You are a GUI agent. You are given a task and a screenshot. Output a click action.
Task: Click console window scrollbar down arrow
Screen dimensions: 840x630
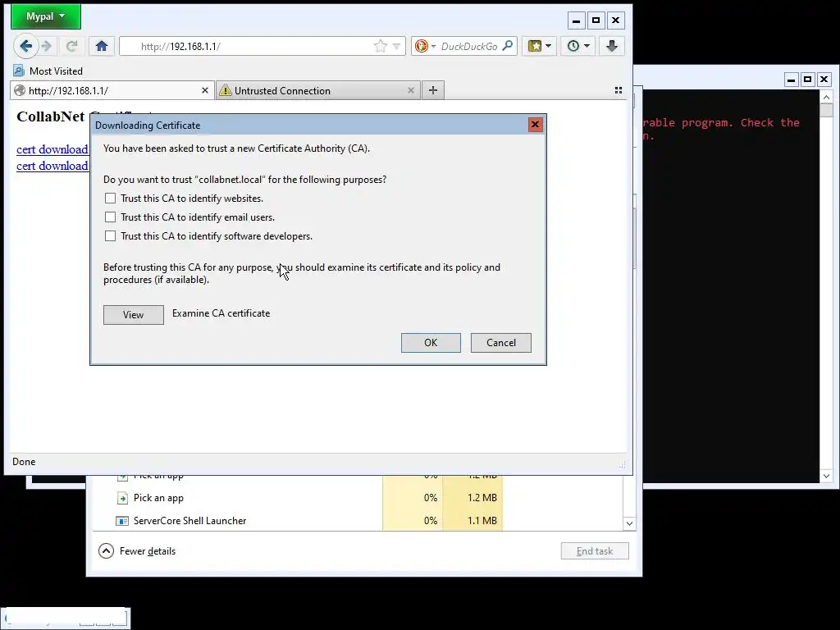(x=826, y=476)
